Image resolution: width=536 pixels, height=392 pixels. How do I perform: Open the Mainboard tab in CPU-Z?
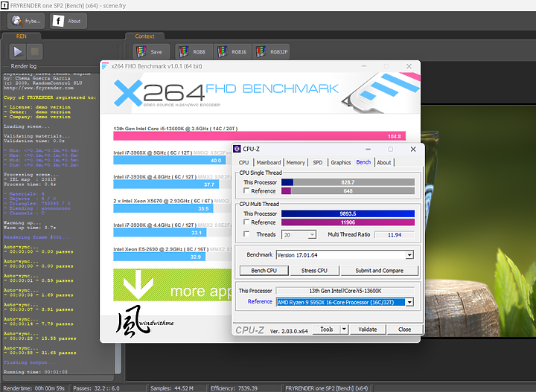pos(269,163)
